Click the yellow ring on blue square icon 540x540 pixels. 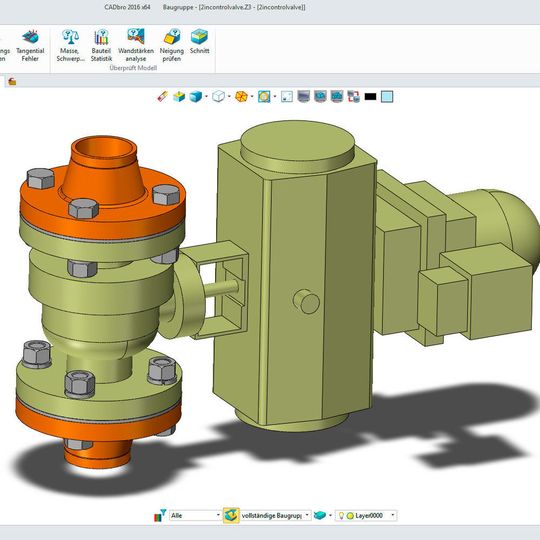point(264,97)
